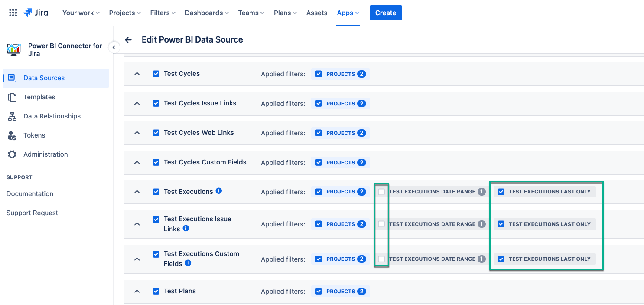This screenshot has width=644, height=305.
Task: Click the Power BI Connector app icon
Action: 14,50
